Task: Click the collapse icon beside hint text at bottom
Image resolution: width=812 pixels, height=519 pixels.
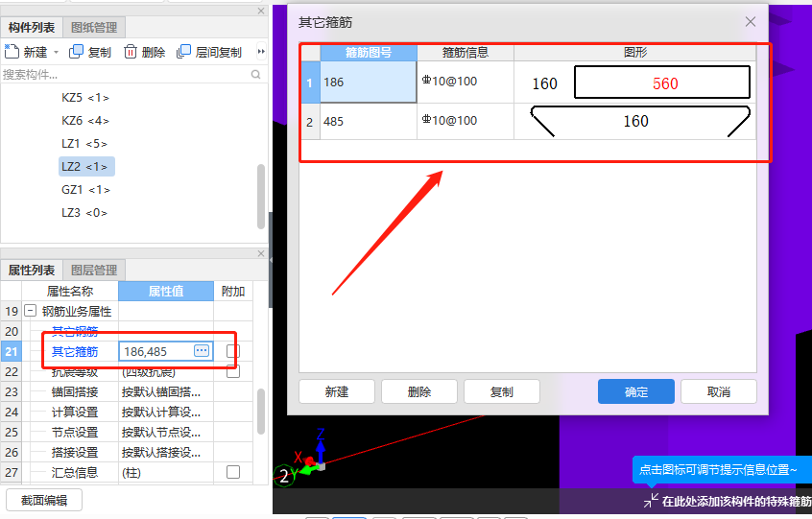Action: click(651, 501)
